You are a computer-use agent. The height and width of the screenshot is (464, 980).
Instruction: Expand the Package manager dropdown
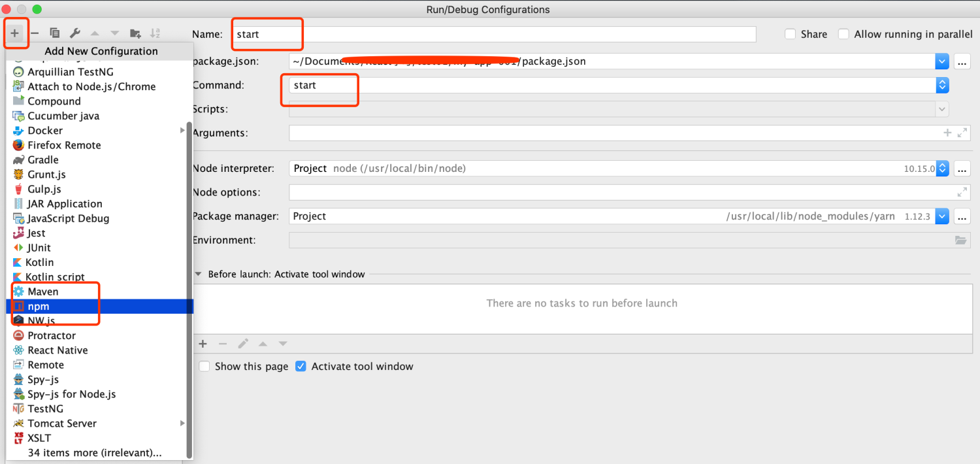click(x=941, y=216)
